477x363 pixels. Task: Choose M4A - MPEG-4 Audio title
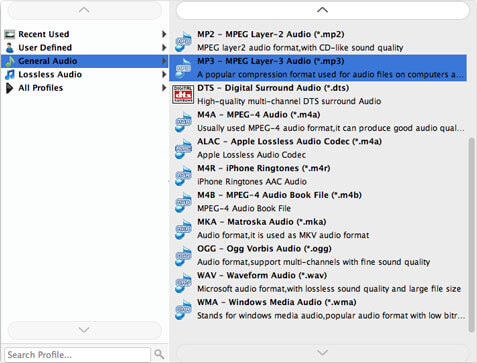[x=259, y=115]
